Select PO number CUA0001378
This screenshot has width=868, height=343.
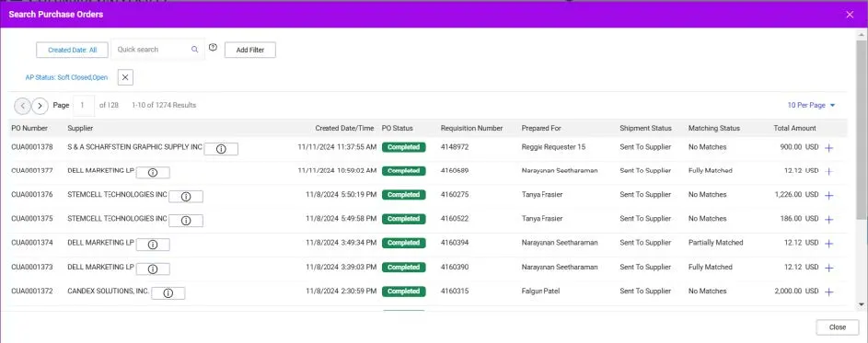(x=32, y=147)
